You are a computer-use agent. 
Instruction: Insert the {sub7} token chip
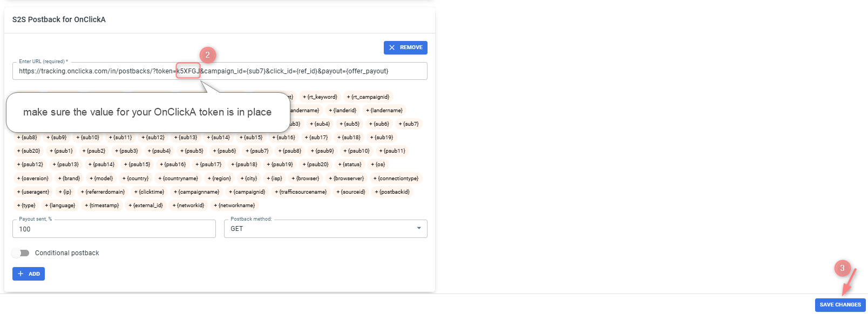(409, 124)
